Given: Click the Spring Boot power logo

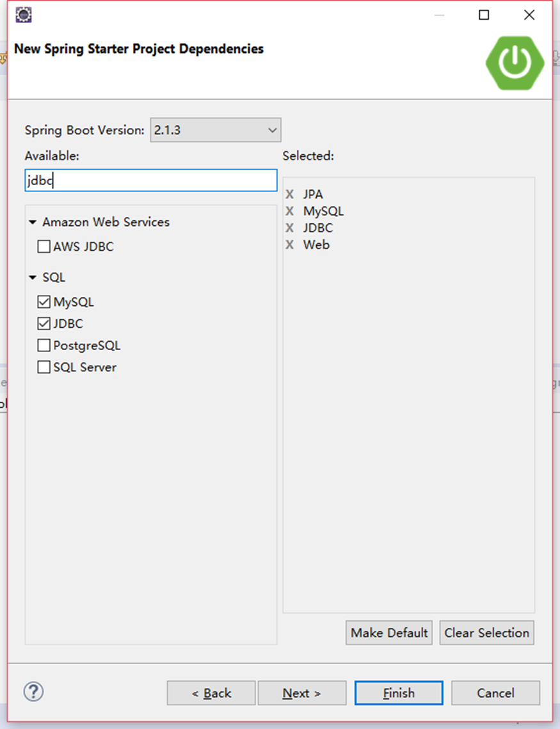Looking at the screenshot, I should point(515,63).
